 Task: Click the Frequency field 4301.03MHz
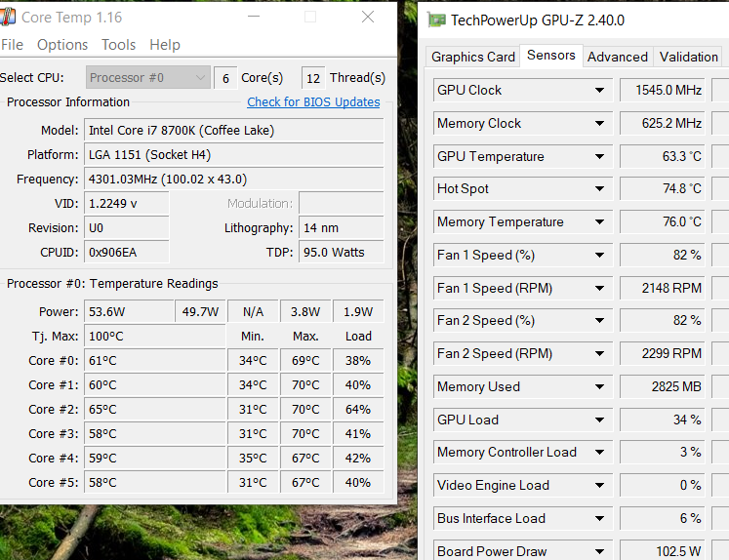click(234, 179)
